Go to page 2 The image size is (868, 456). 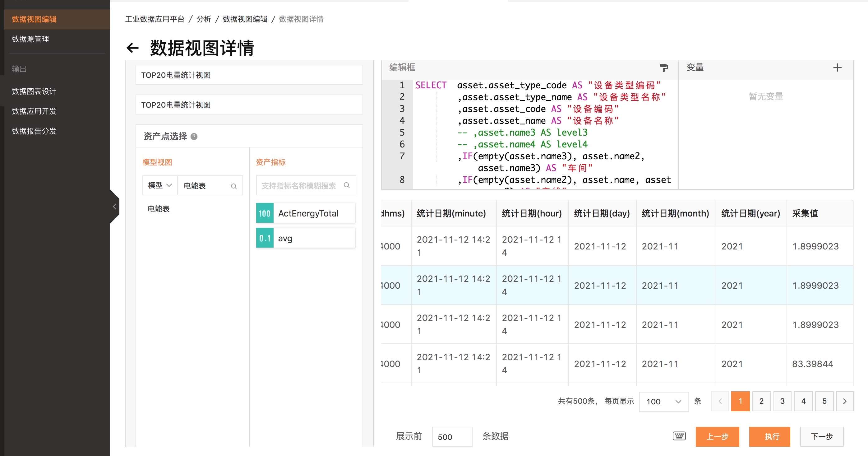(x=762, y=401)
